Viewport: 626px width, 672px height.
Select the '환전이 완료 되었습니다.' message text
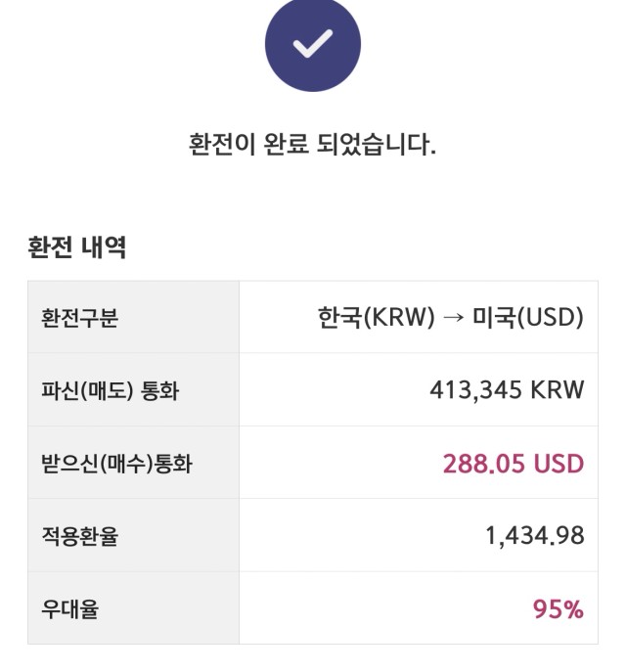pyautogui.click(x=312, y=145)
